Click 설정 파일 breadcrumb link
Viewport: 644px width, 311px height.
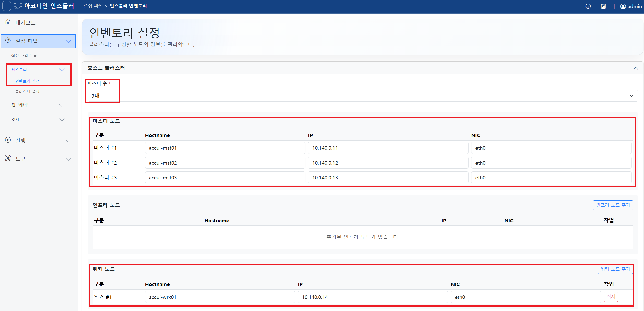[x=93, y=6]
